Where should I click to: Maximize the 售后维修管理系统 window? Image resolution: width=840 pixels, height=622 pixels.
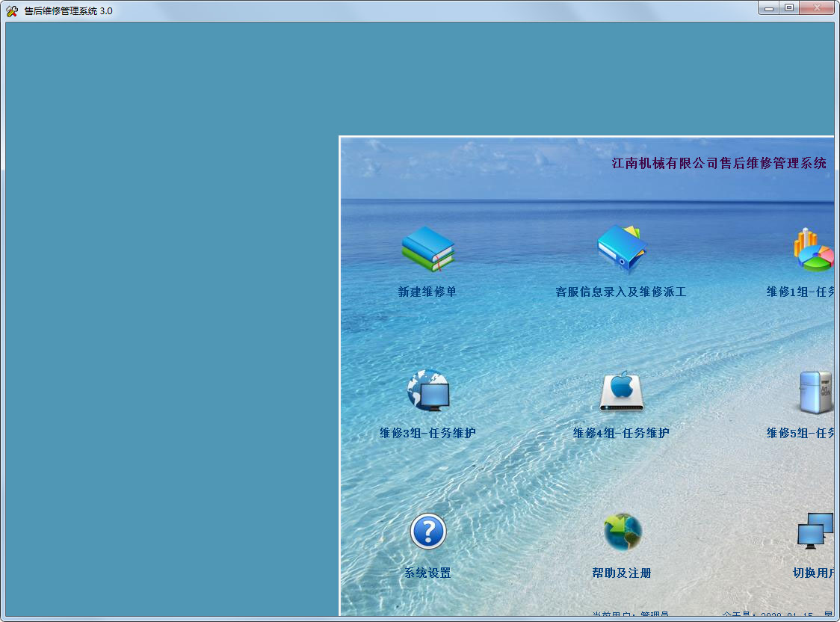[789, 8]
